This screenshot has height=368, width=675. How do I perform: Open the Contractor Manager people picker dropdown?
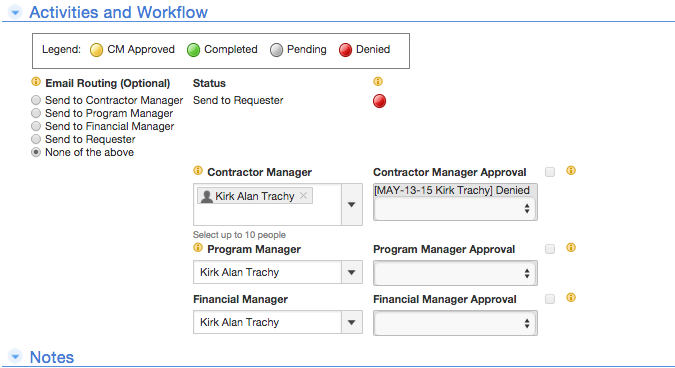click(352, 204)
